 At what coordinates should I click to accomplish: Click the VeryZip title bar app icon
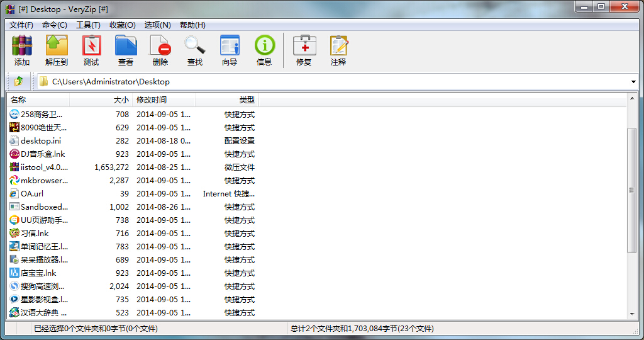click(10, 9)
